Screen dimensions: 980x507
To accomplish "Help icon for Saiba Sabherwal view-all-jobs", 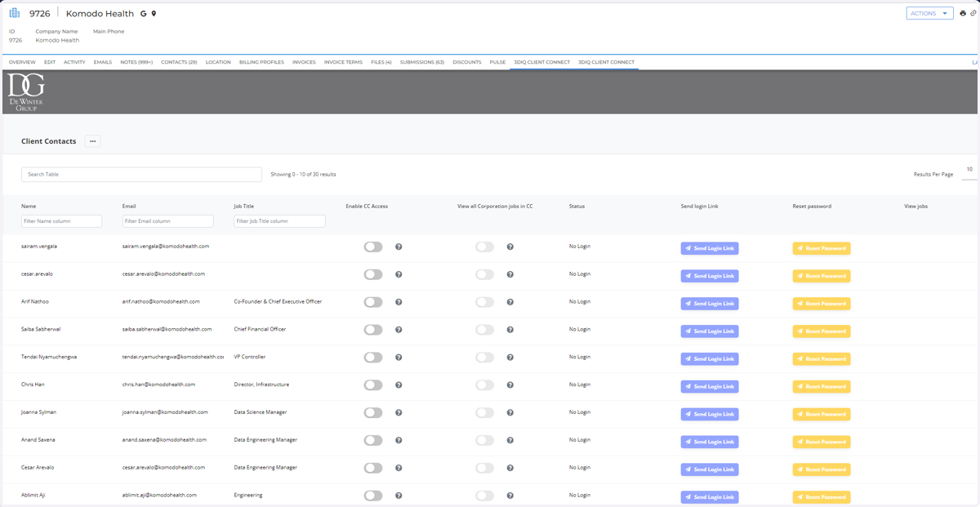I will (x=510, y=330).
